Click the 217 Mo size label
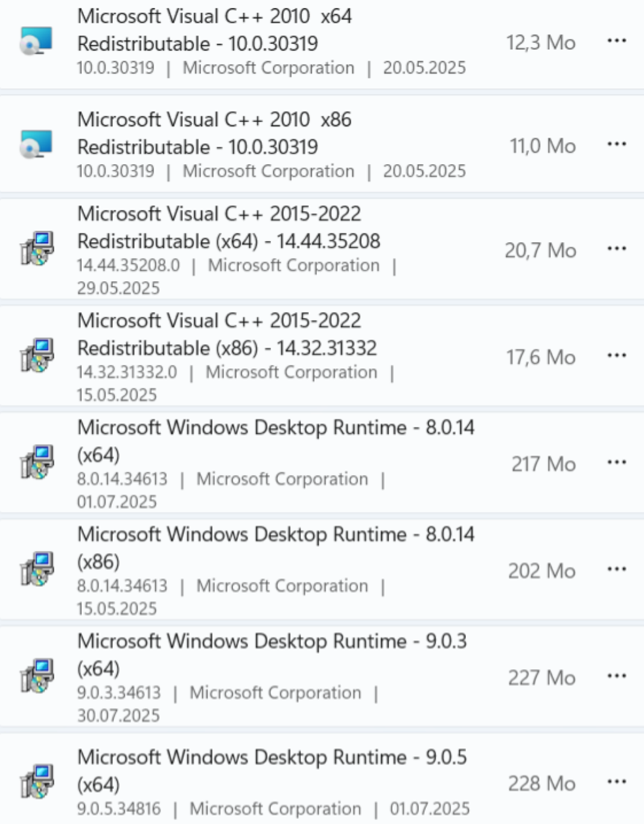The width and height of the screenshot is (644, 824). (x=541, y=463)
